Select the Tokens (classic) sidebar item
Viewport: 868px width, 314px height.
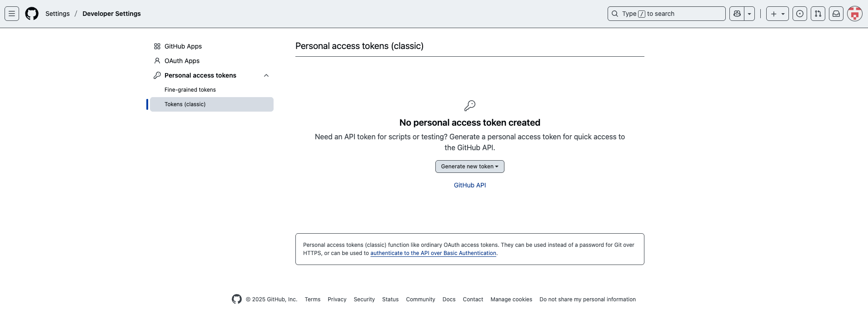pos(185,104)
